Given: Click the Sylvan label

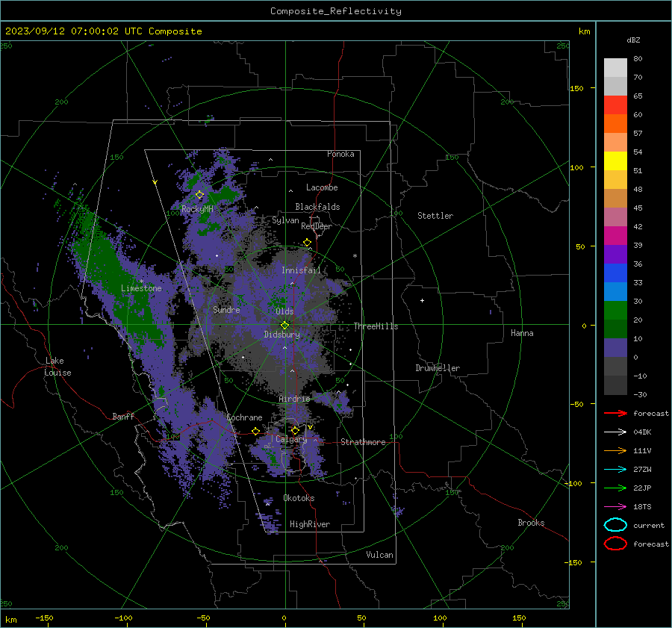Looking at the screenshot, I should 285,220.
